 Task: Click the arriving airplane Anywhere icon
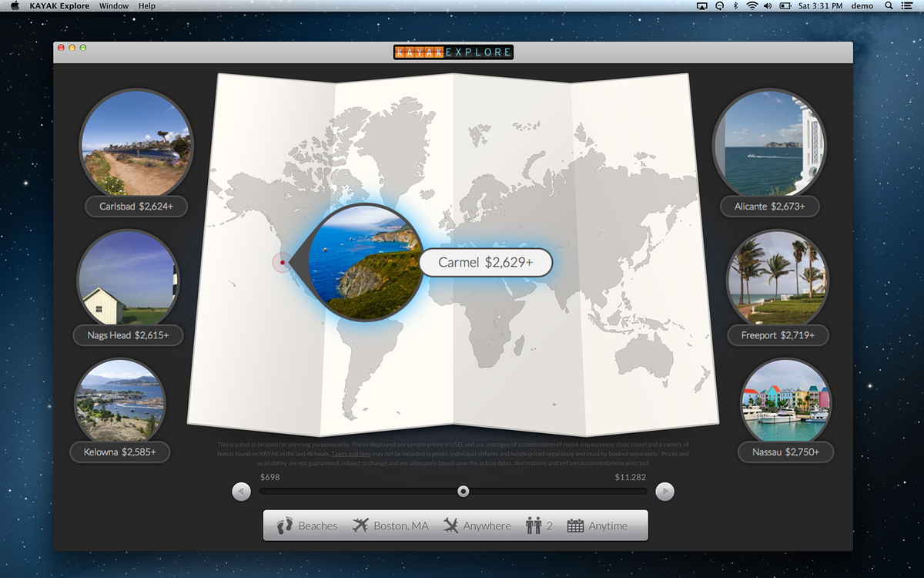click(x=451, y=526)
